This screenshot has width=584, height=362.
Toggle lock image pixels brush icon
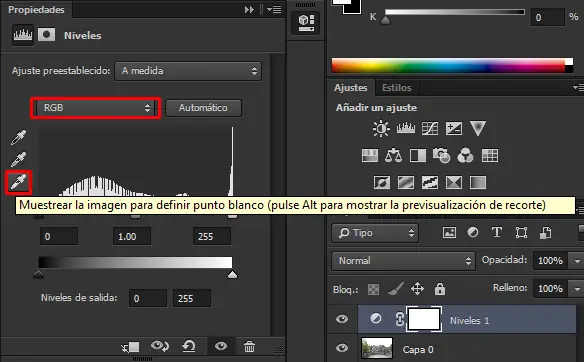[396, 289]
